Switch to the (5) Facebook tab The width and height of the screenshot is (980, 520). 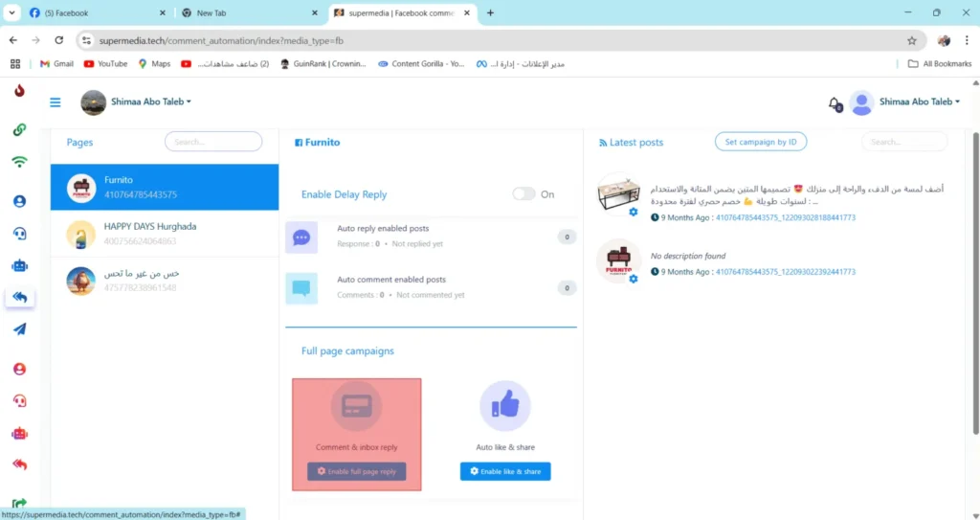point(97,12)
